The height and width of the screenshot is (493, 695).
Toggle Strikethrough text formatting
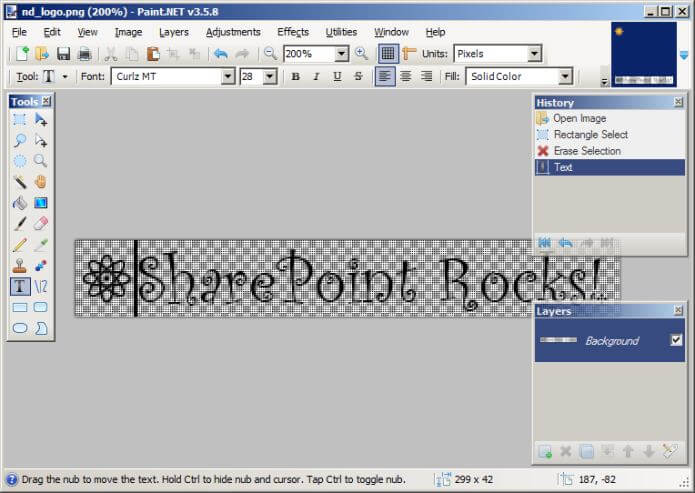coord(358,76)
